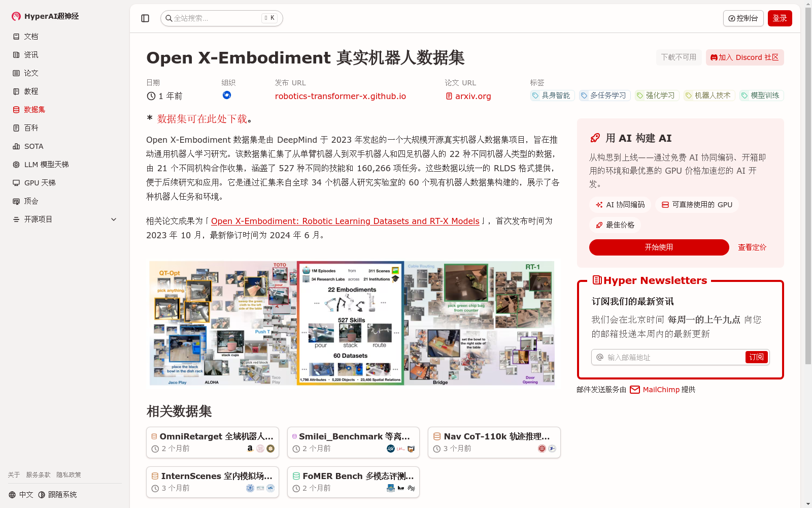Open the FoMER Bench dataset card
The width and height of the screenshot is (812, 508).
pyautogui.click(x=353, y=482)
